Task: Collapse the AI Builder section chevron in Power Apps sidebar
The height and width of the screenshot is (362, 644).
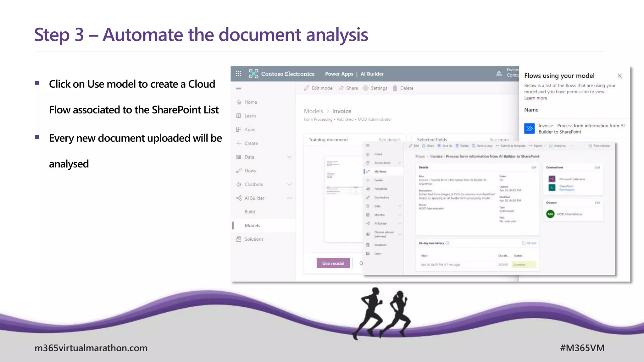Action: pos(290,198)
